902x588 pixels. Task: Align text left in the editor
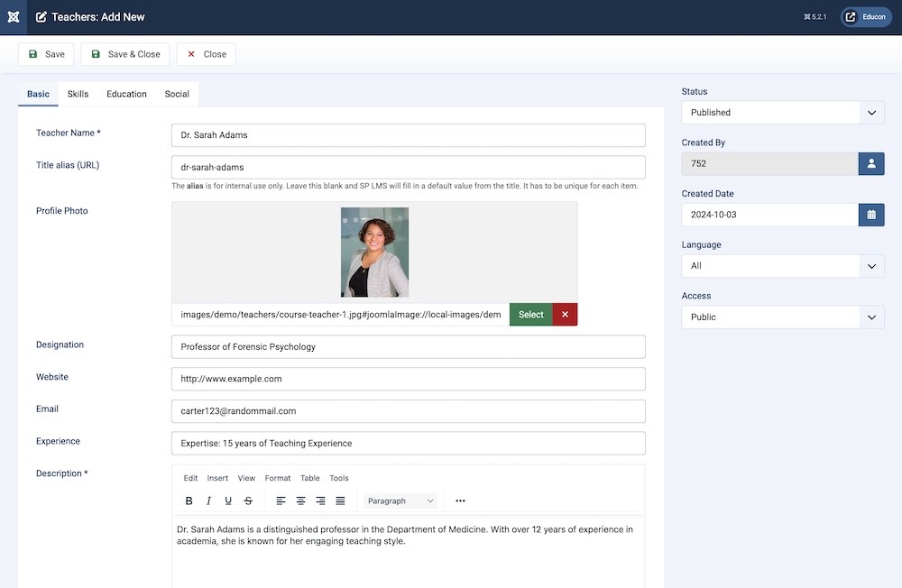point(281,501)
